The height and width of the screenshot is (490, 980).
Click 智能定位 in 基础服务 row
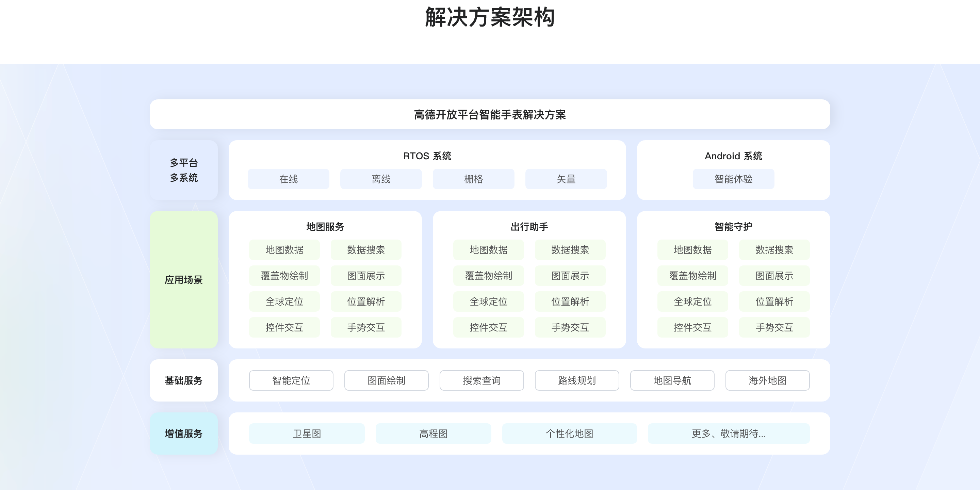291,380
